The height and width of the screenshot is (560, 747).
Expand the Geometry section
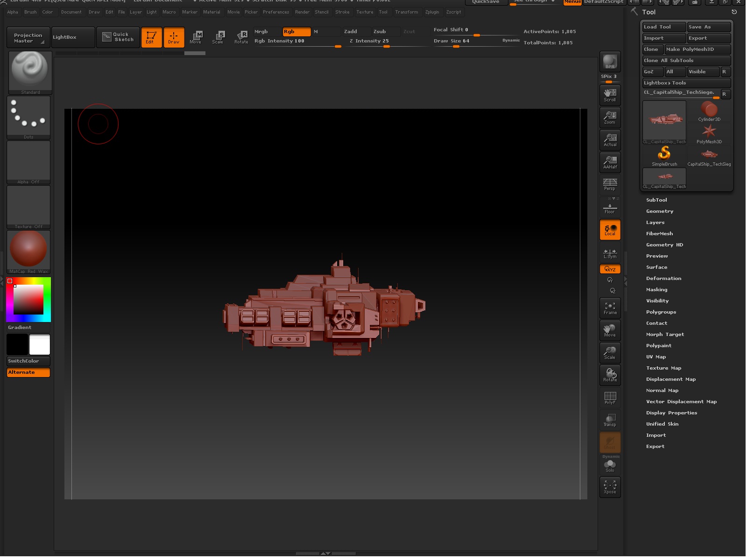[x=660, y=211]
